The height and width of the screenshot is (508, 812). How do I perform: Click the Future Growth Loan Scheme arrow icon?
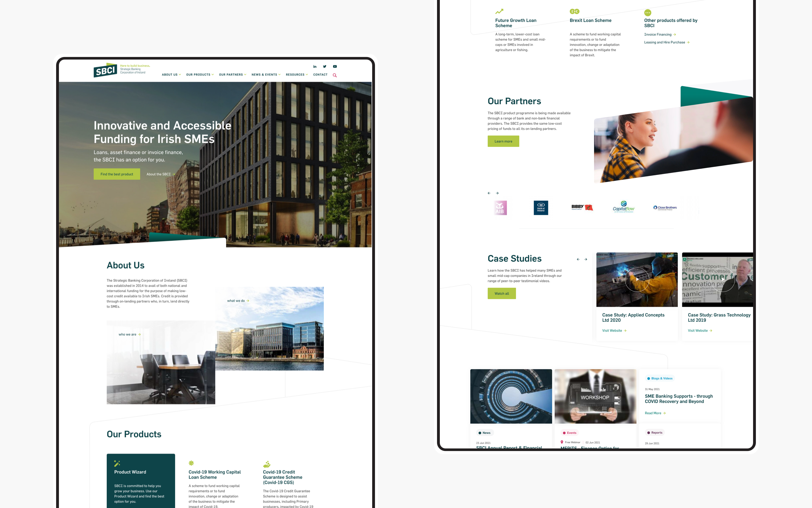tap(499, 11)
